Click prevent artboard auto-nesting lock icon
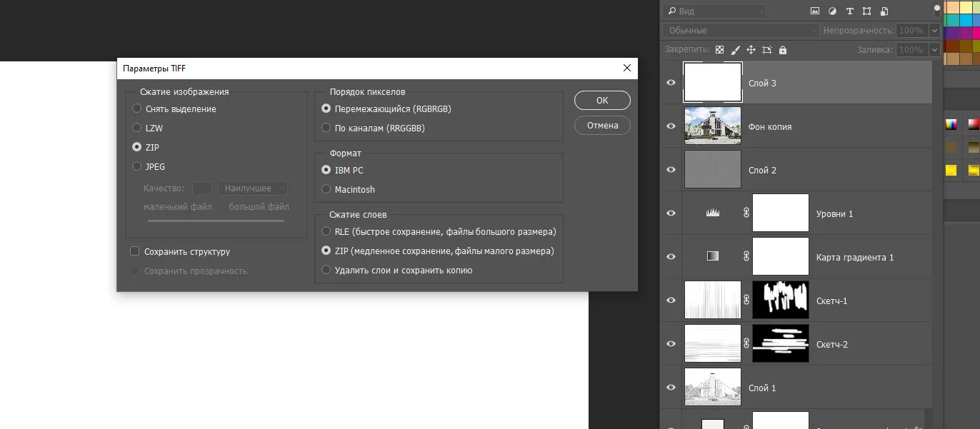The image size is (980, 429). tap(767, 50)
